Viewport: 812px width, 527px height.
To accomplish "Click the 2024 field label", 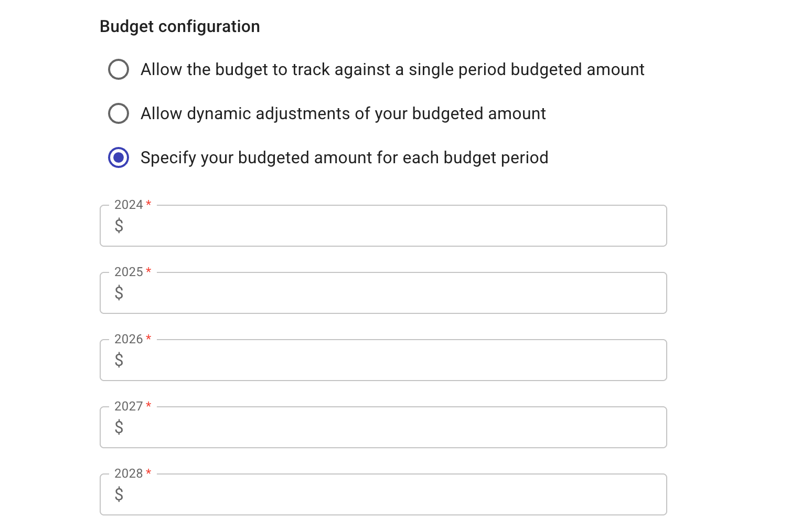I will coord(128,204).
